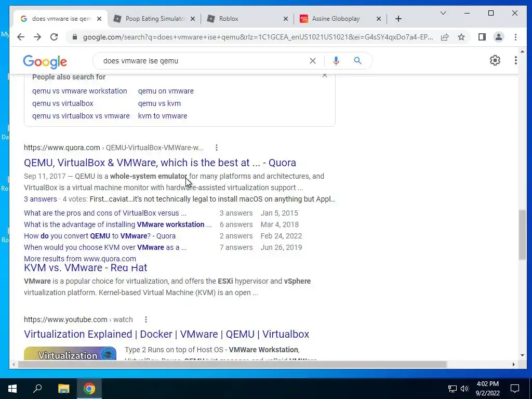The height and width of the screenshot is (399, 532).
Task: Switch to the Roblox tab
Action: pyautogui.click(x=247, y=19)
